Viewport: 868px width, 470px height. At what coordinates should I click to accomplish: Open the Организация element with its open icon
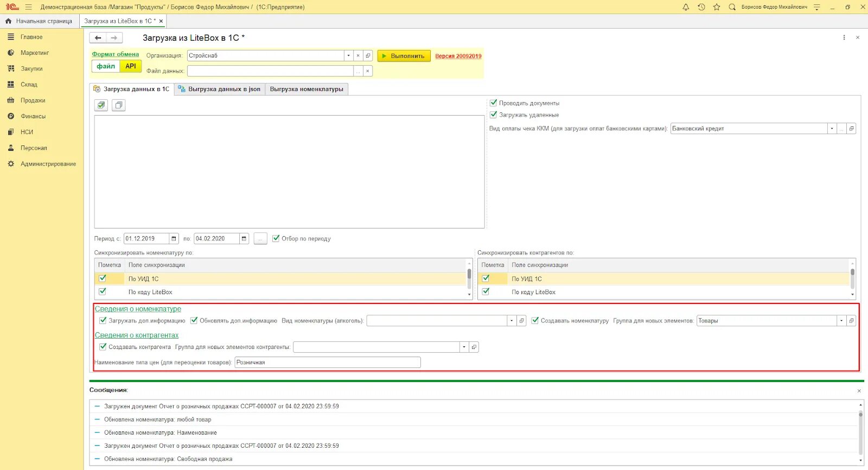point(368,55)
